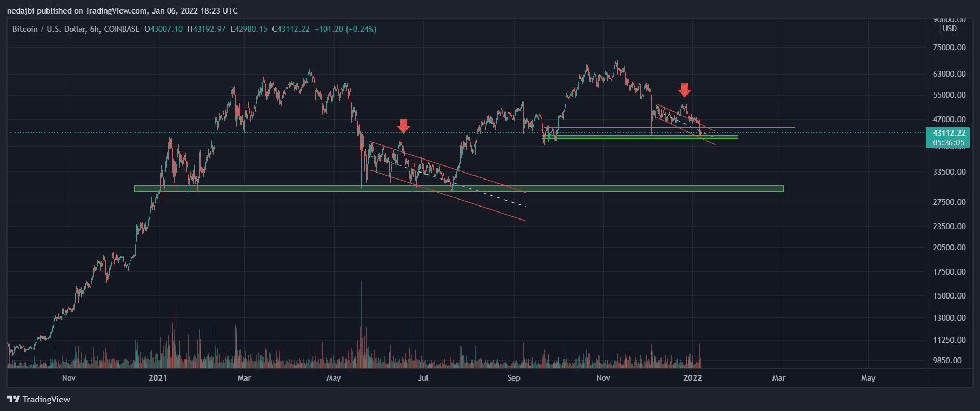980x411 pixels.
Task: Click the red down arrow above the June 2021 channel
Action: coord(403,126)
